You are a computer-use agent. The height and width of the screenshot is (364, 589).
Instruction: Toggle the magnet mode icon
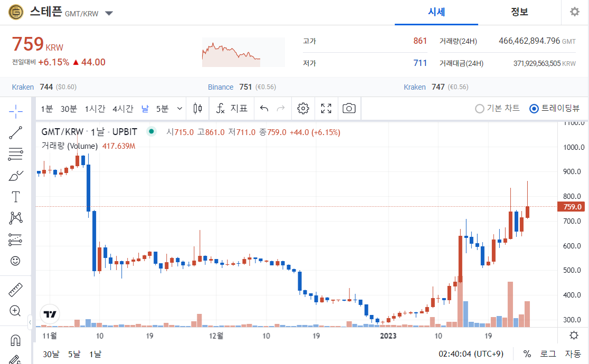[x=16, y=340]
